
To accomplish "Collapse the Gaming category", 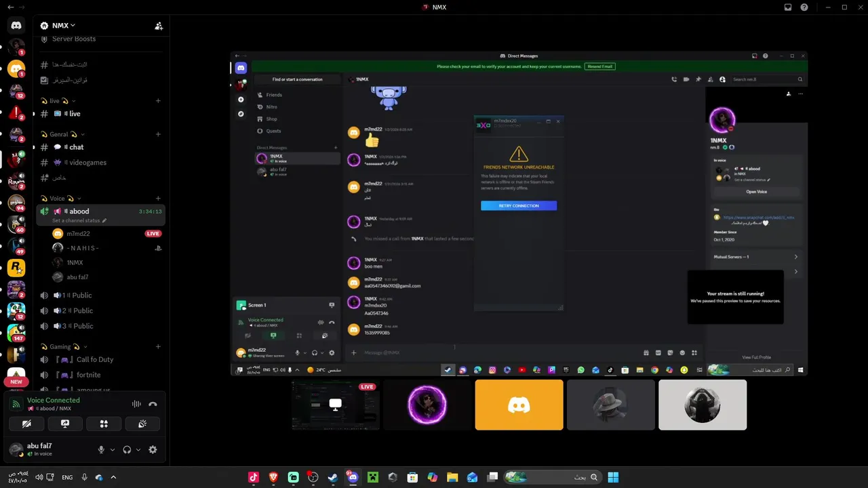I will pyautogui.click(x=64, y=347).
